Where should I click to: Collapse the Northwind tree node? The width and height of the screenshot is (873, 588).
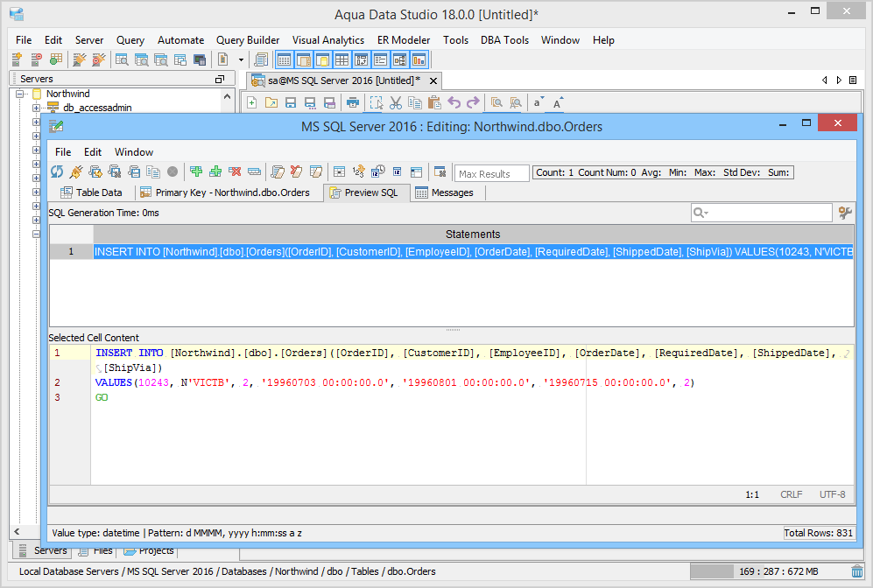point(21,94)
